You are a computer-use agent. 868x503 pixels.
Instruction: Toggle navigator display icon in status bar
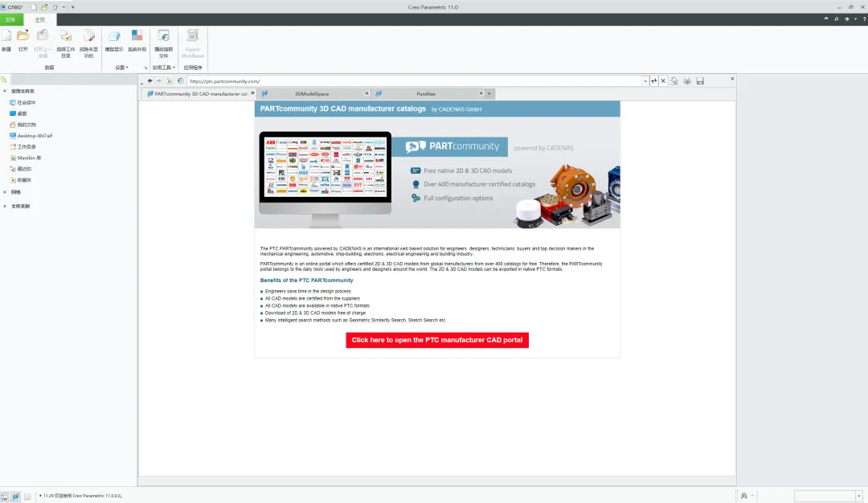coord(5,497)
